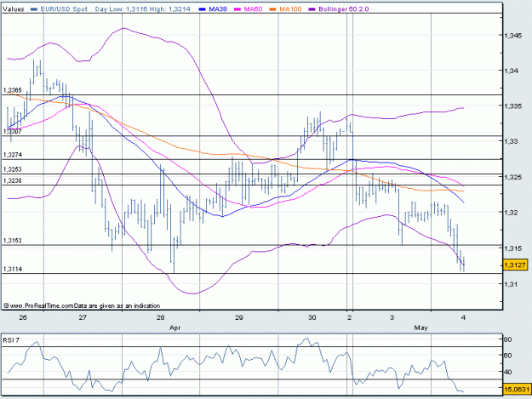
Task: Click the date label 4 on time axis
Action: tap(463, 317)
